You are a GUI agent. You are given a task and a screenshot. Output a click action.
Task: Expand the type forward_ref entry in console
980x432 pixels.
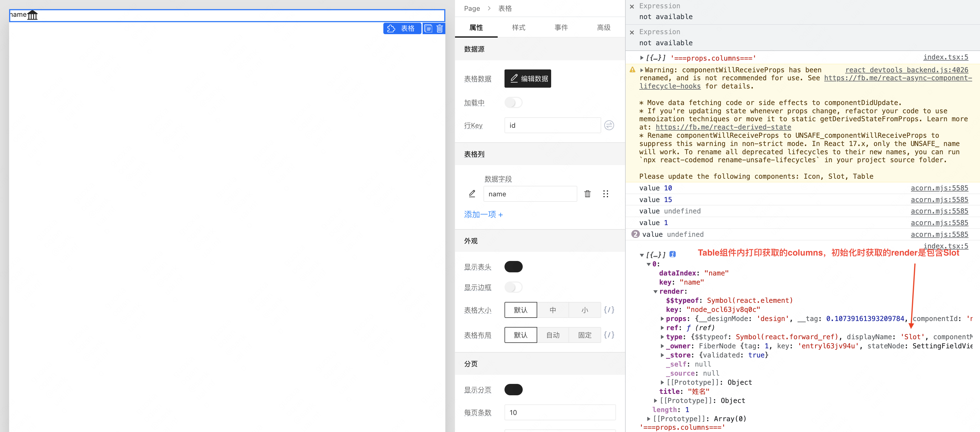coord(662,336)
